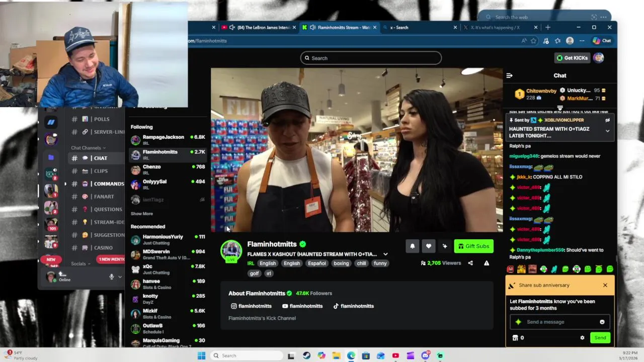Image resolution: width=644 pixels, height=362 pixels.
Task: Open a new browser tab with plus button
Action: 548,28
